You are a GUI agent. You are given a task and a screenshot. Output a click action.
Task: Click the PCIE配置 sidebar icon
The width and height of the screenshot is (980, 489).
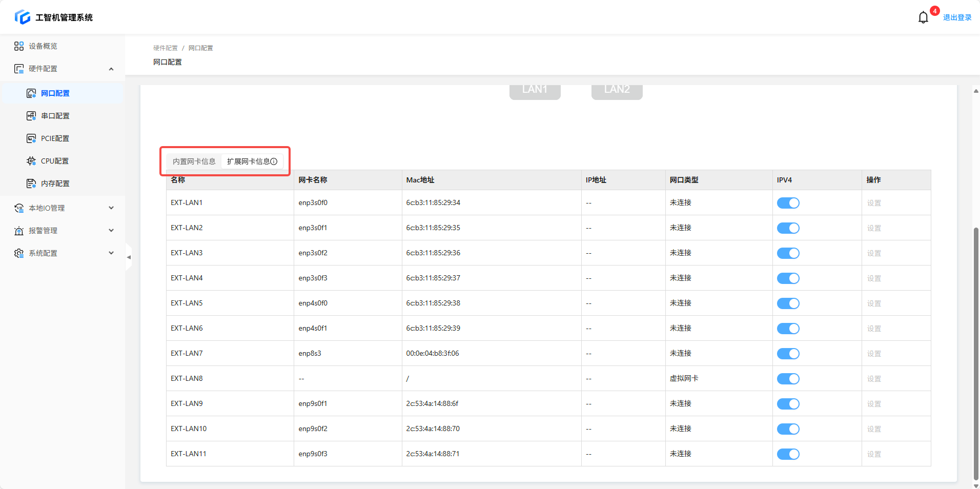(31, 138)
